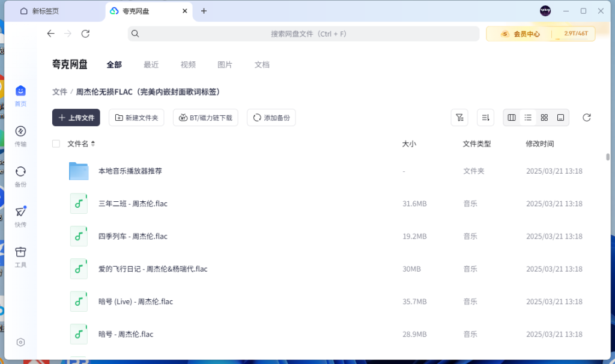615x364 pixels.
Task: Open folder name 本地音乐播放器推荐
Action: click(130, 171)
